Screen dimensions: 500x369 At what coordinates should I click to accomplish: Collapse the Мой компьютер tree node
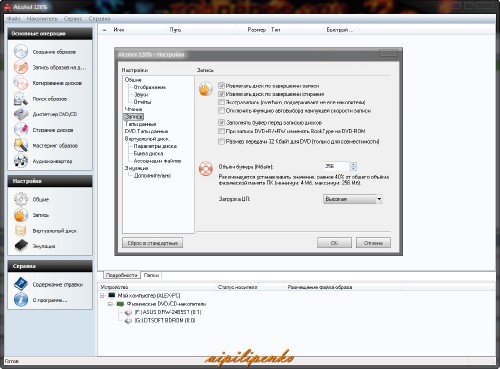[102, 295]
